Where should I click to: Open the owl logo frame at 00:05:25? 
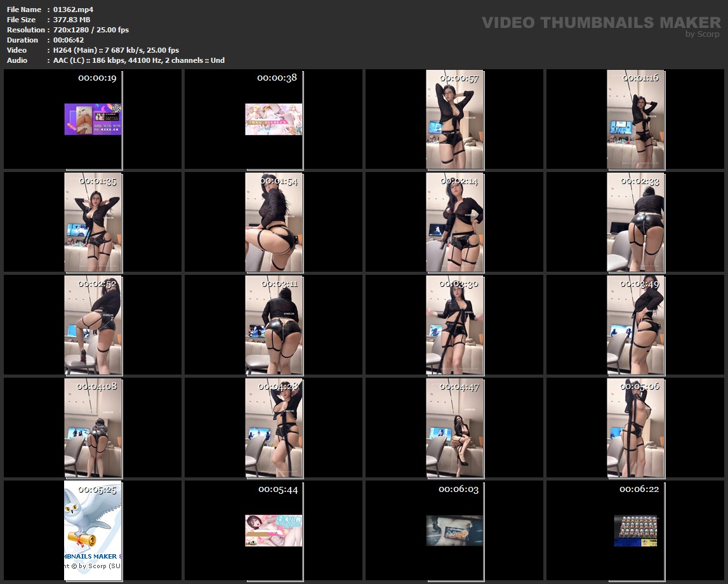click(x=93, y=531)
